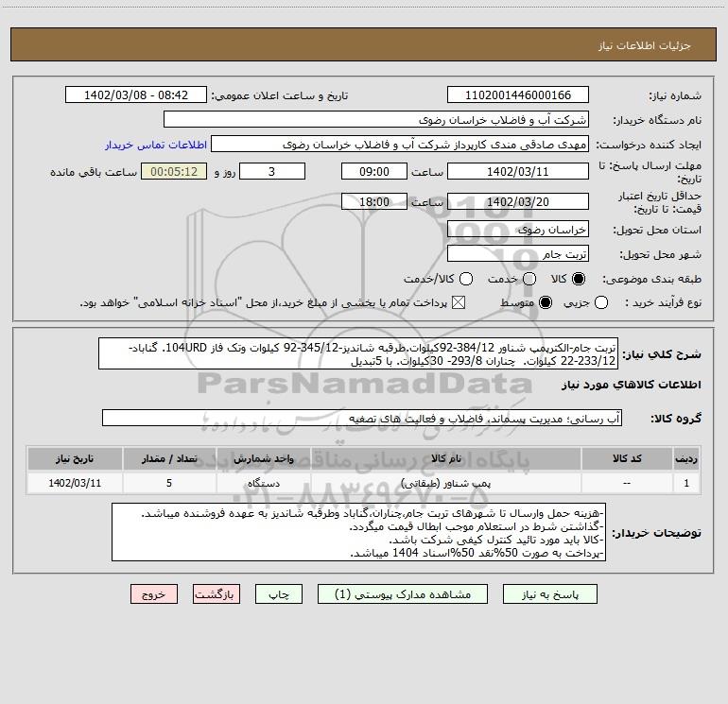
Task: Click the delivery province خراسان رضوی field
Action: [x=518, y=229]
